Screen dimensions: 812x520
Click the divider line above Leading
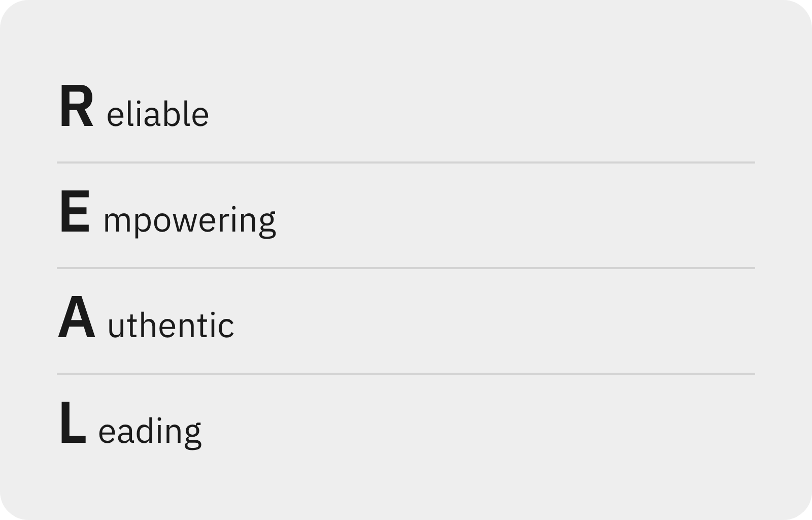406,374
